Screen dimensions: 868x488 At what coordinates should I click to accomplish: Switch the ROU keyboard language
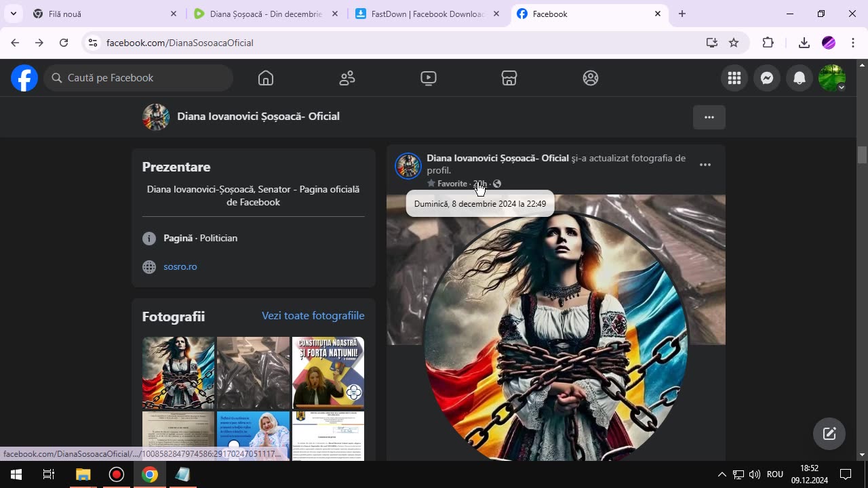coord(775,474)
